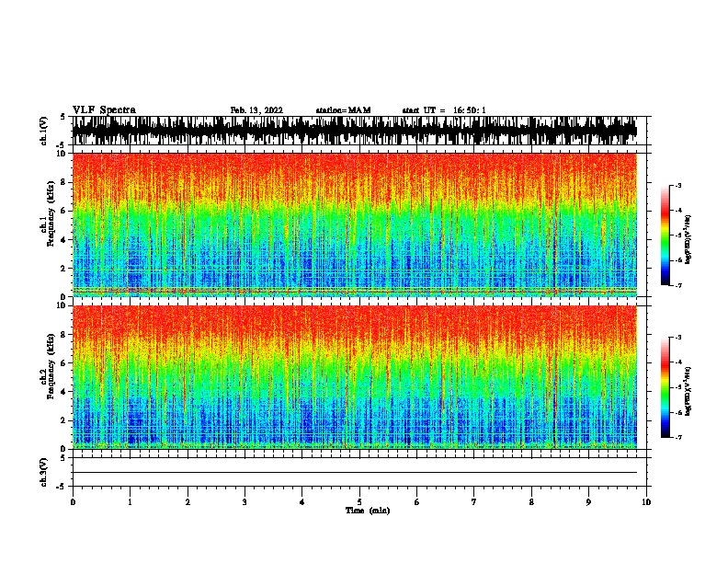728x563 pixels.
Task: Click time axis tick label "3"
Action: 245,502
